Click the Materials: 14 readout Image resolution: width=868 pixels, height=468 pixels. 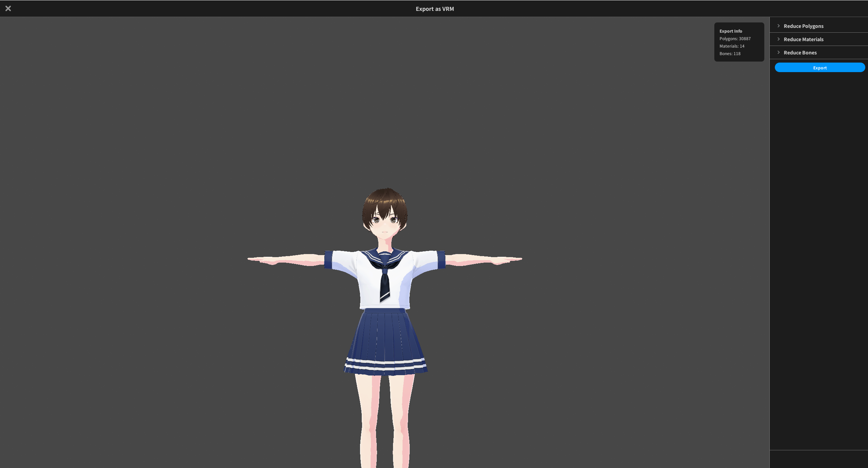coord(732,46)
